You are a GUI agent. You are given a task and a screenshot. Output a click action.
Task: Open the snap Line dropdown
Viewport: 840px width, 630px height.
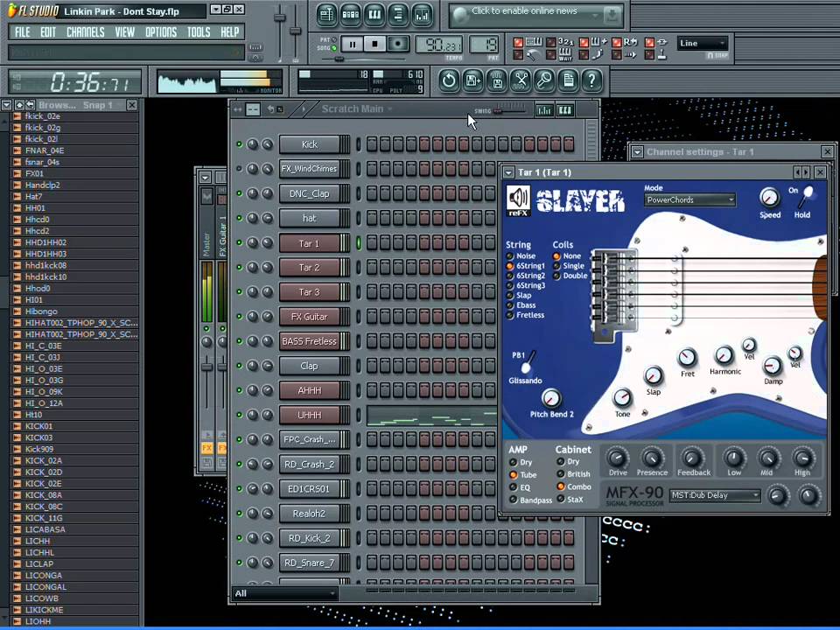point(703,44)
